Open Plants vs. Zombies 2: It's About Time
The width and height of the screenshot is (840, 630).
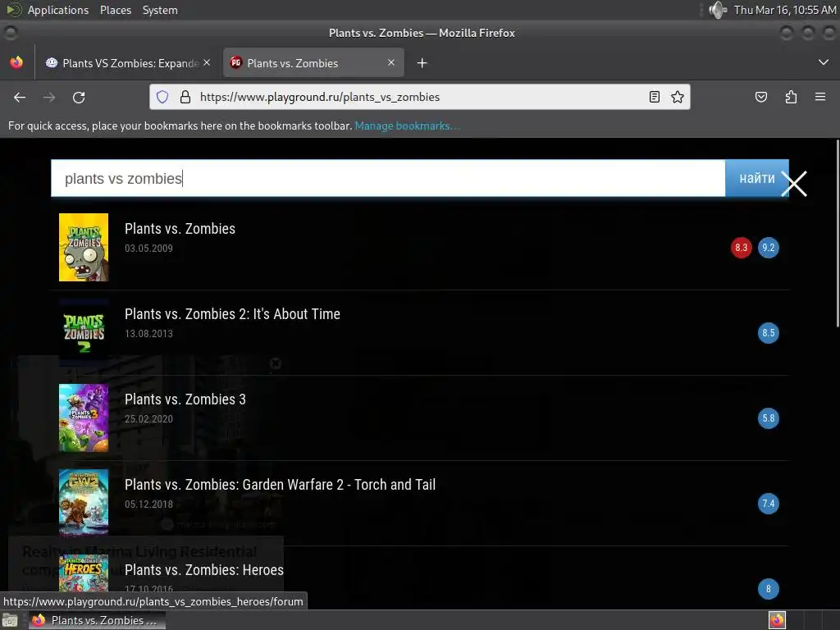232,314
